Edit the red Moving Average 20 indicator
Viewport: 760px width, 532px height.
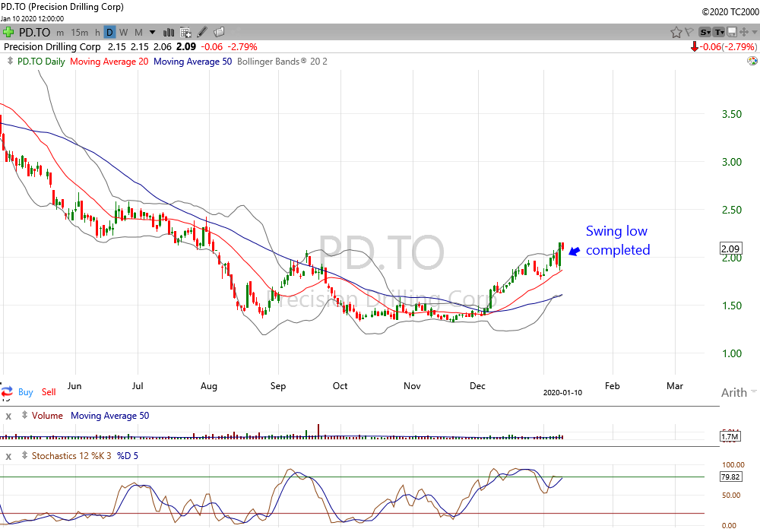coord(109,62)
